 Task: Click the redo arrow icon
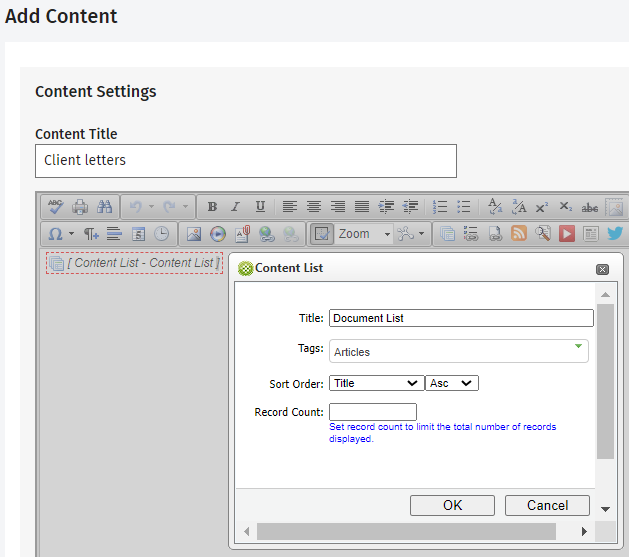point(170,207)
